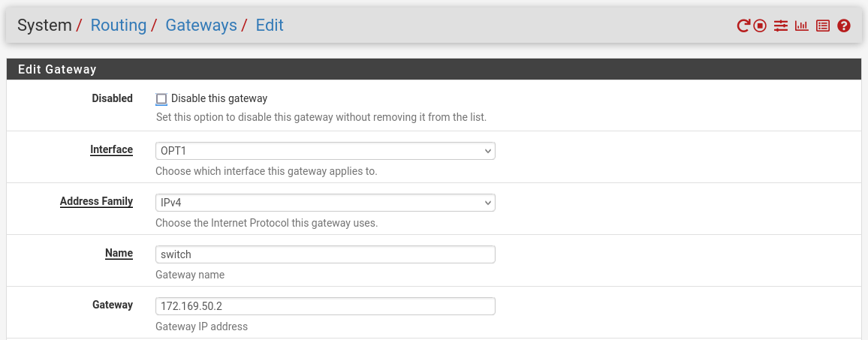Viewport: 868px width, 340px height.
Task: Open the status graph bar chart icon
Action: [802, 26]
